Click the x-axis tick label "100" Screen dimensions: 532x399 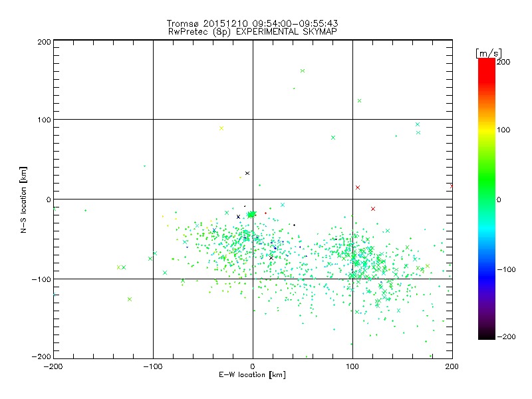point(352,366)
